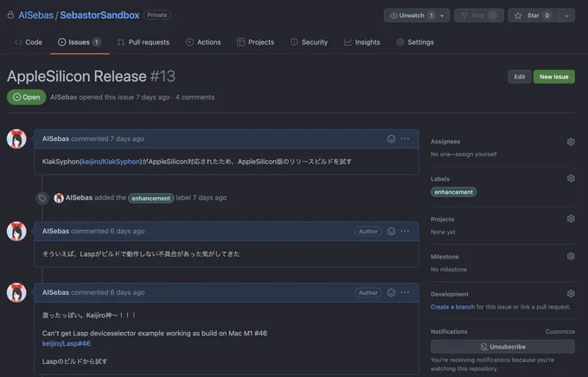This screenshot has width=588, height=377.
Task: Click the Author badge on second comment
Action: point(367,232)
